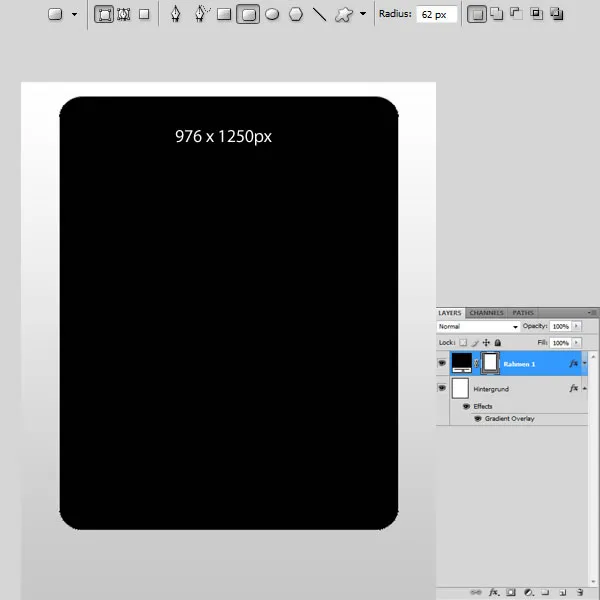The height and width of the screenshot is (600, 600).
Task: Select the Rectangle shape tool
Action: [224, 15]
